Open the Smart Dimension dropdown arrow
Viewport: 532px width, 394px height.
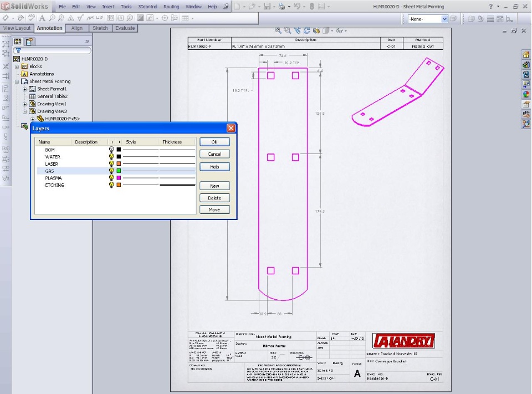(x=13, y=18)
